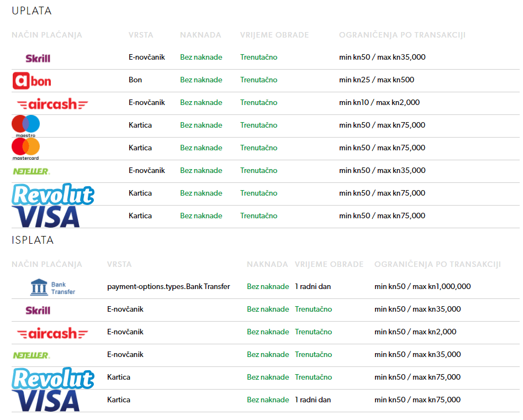Choose the Maestro card logo

pyautogui.click(x=26, y=126)
